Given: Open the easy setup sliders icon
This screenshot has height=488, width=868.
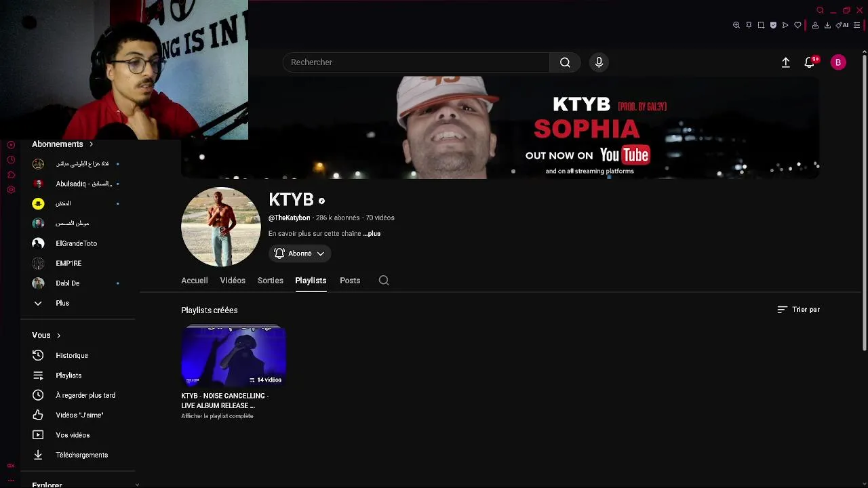Looking at the screenshot, I should (856, 25).
